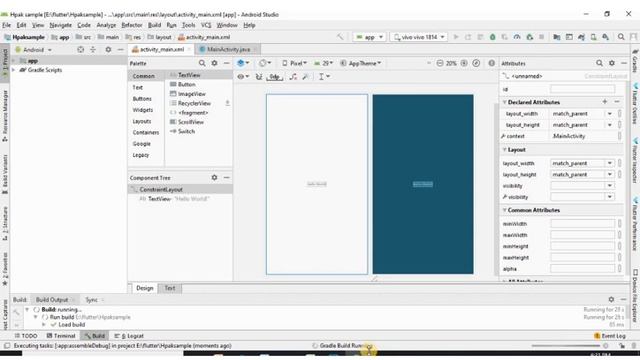Click the 0dp default margins control

coord(275,76)
